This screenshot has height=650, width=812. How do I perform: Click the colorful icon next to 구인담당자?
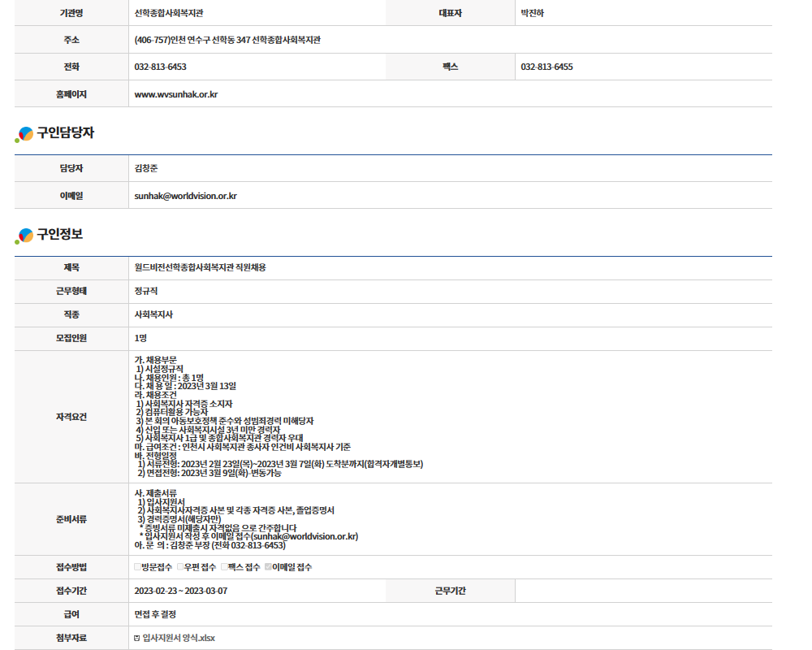click(24, 134)
